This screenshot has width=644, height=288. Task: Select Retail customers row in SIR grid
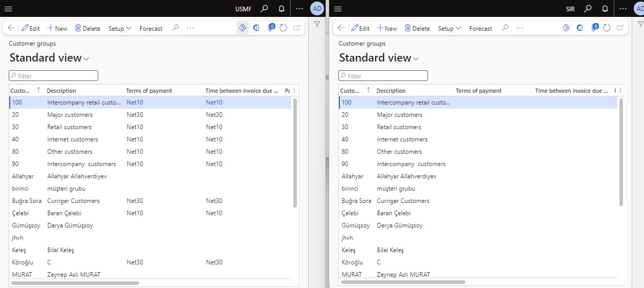[478, 127]
